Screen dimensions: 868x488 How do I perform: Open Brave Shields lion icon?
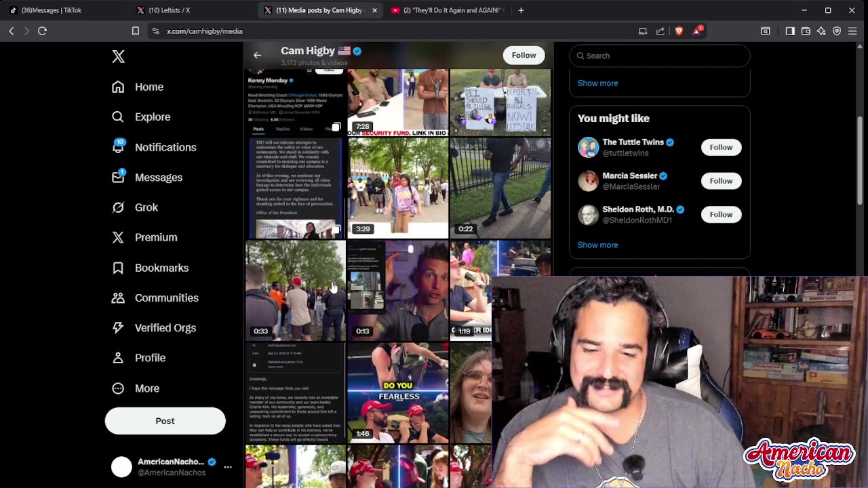point(679,31)
